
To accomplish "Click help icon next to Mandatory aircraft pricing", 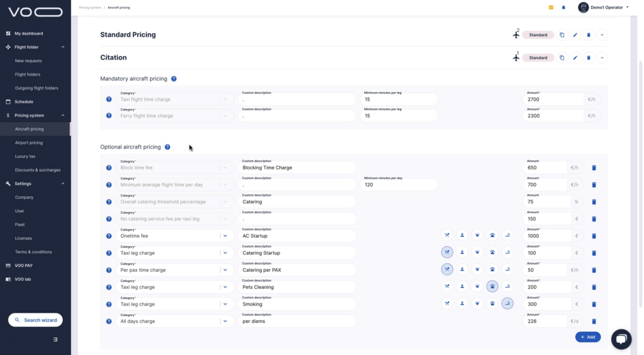I will tap(174, 79).
